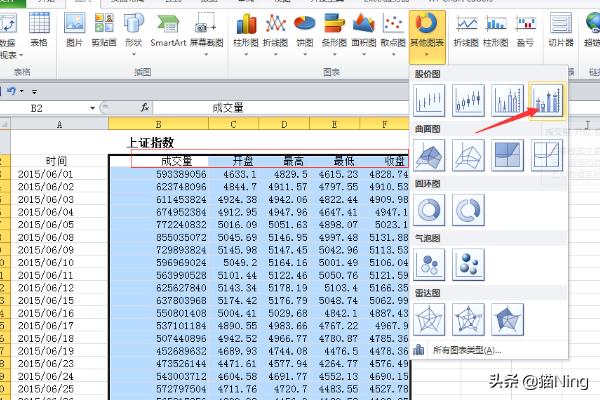Image resolution: width=600 pixels, height=400 pixels.
Task: Insert a Slicer (切片器)
Action: pos(561,30)
